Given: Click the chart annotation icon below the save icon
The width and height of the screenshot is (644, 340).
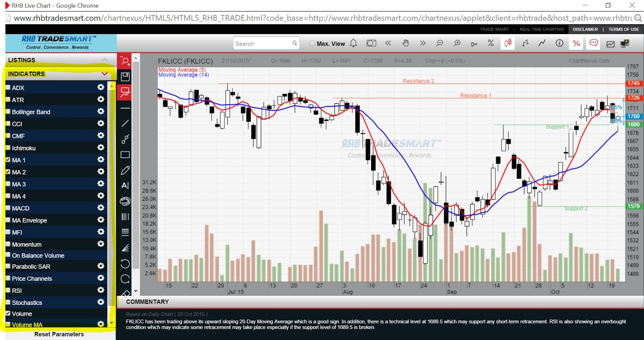Looking at the screenshot, I should coord(125,92).
